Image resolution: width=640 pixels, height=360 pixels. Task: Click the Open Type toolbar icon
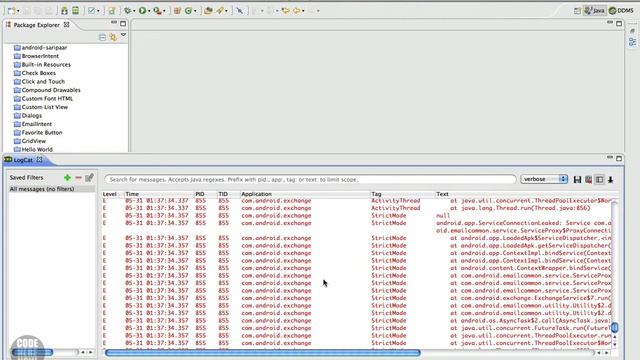point(208,11)
